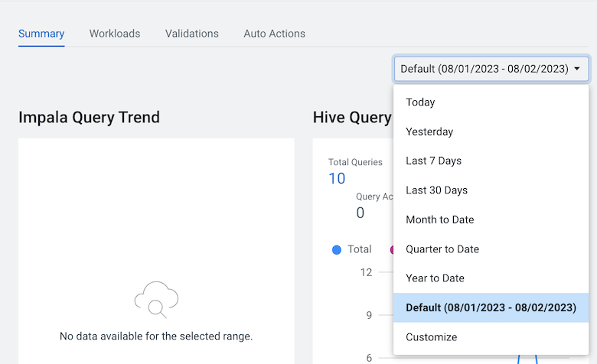
Task: Pick the Last 30 Days option
Action: click(491, 190)
